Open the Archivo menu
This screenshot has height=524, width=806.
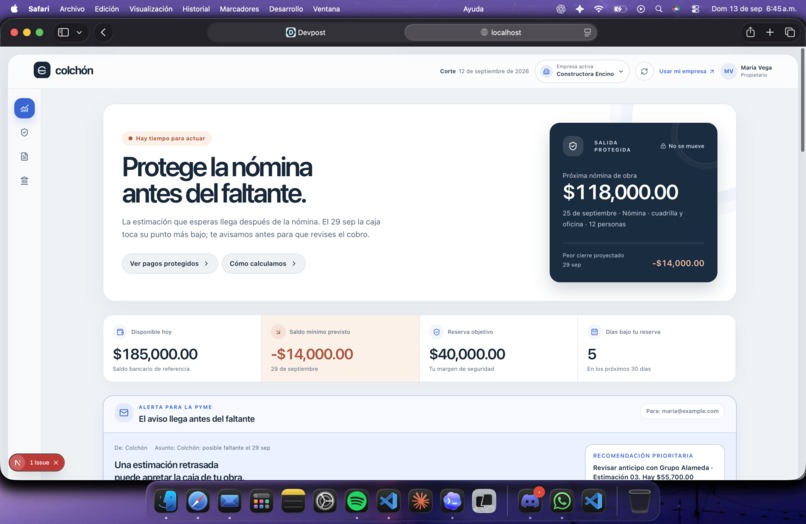[72, 9]
